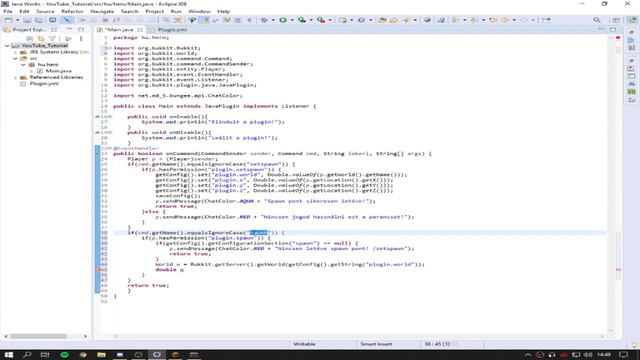
Task: Open the Window menu
Action: [x=199, y=11]
